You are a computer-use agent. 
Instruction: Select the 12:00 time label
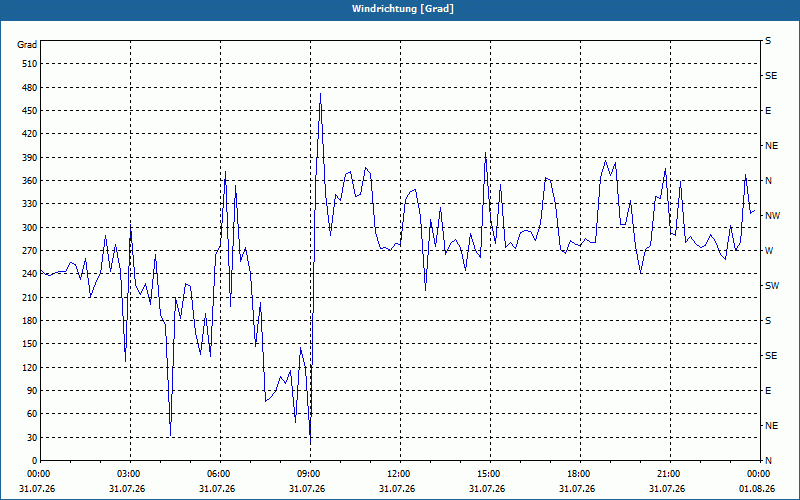point(397,474)
